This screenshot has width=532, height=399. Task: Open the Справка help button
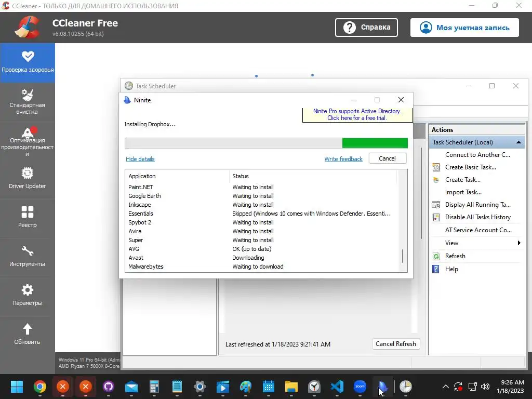366,28
